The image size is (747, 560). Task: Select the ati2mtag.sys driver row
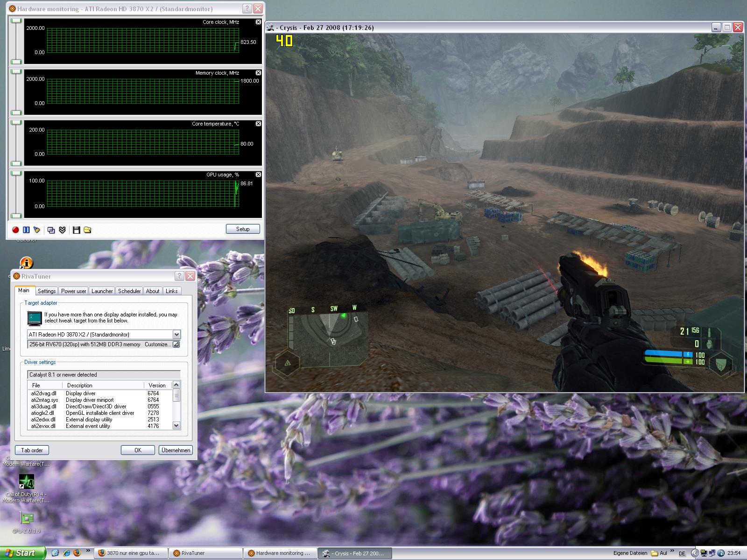[99, 400]
